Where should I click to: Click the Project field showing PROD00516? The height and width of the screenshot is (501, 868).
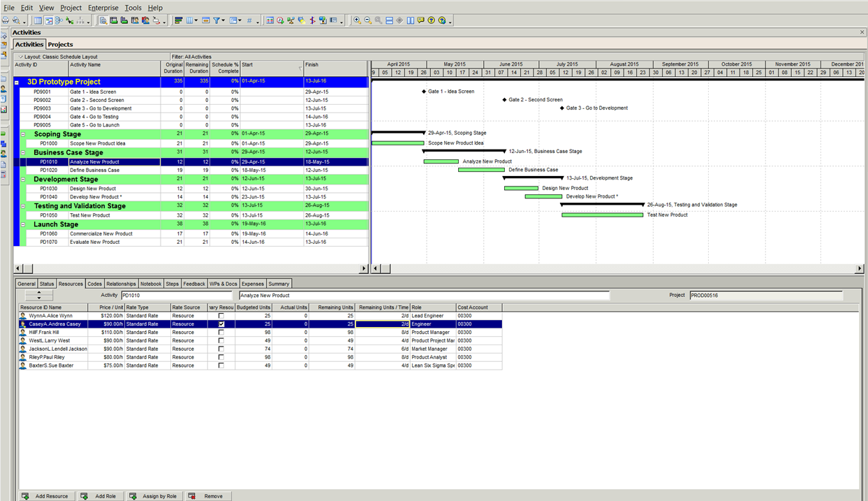pyautogui.click(x=765, y=296)
